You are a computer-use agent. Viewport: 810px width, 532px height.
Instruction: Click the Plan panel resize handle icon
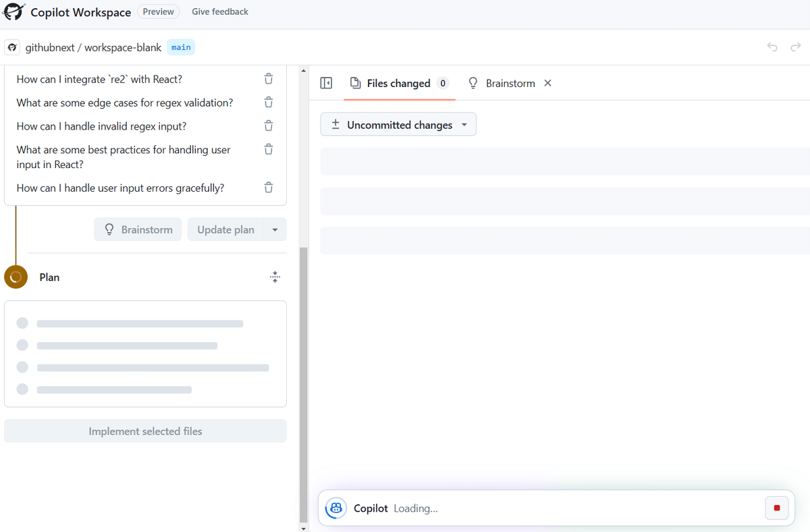tap(275, 277)
